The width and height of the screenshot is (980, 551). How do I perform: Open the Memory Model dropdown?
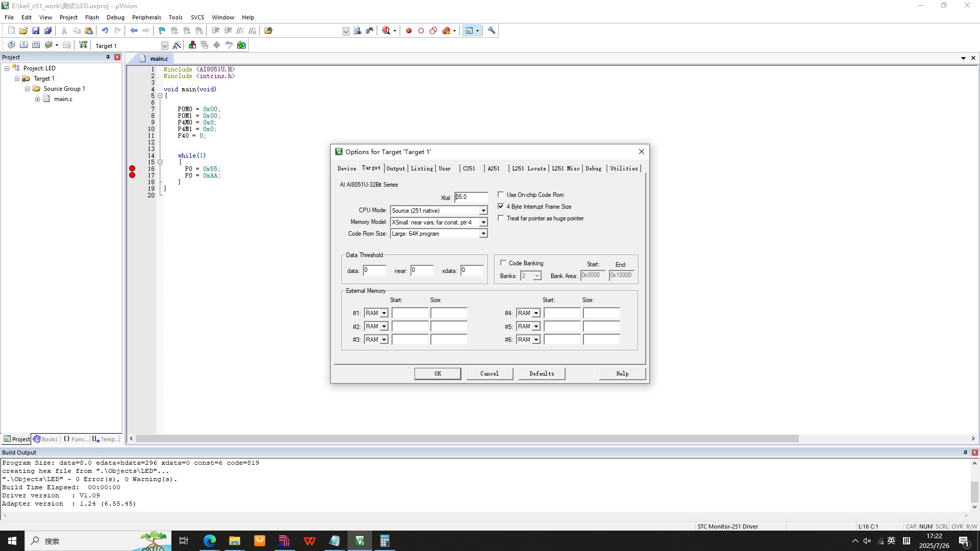[483, 222]
